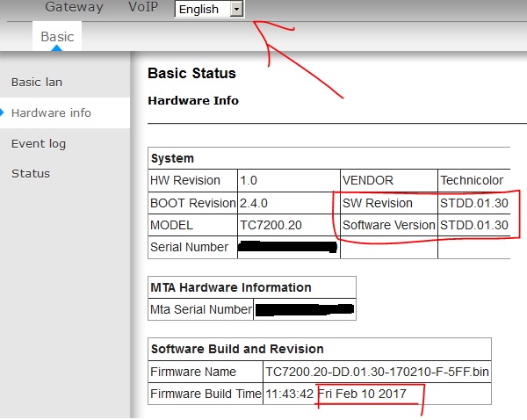527x420 pixels.
Task: Click the language dropdown arrow button
Action: (x=236, y=9)
